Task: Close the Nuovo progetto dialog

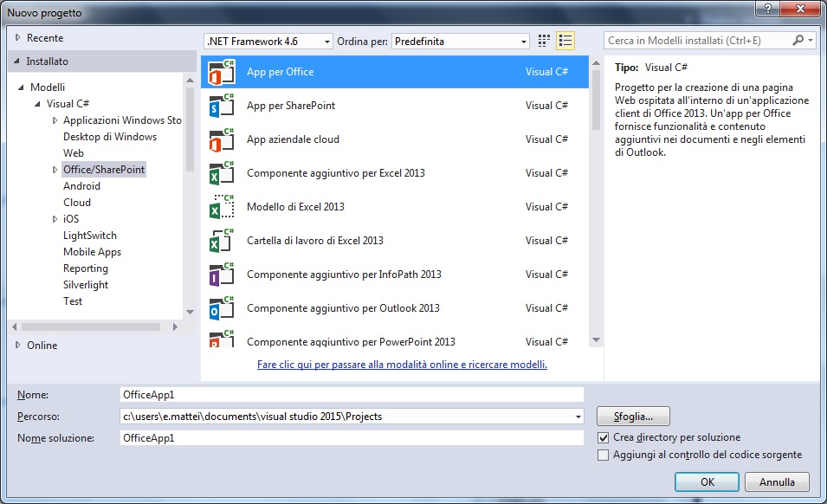Action: pos(800,9)
